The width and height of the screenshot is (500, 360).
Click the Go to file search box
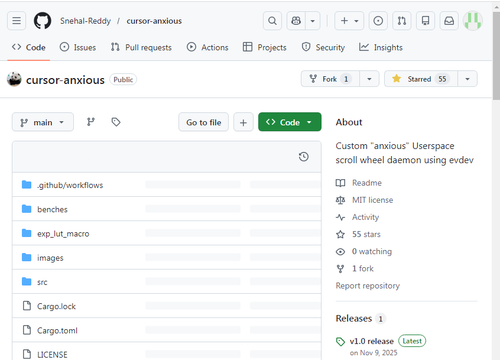point(203,122)
